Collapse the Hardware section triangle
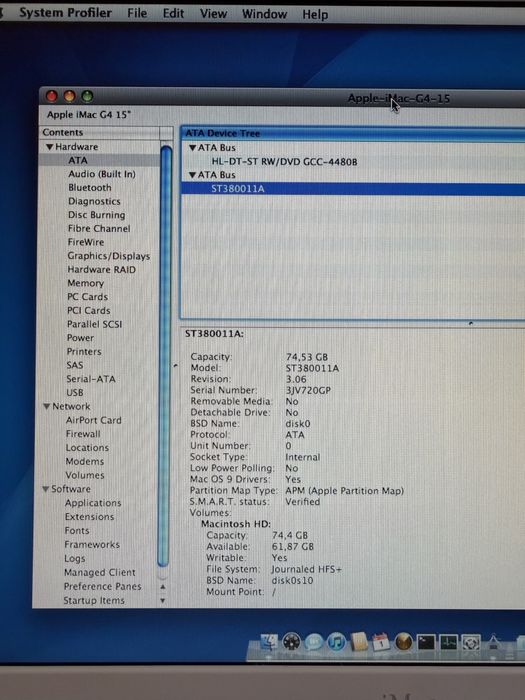 pyautogui.click(x=50, y=147)
